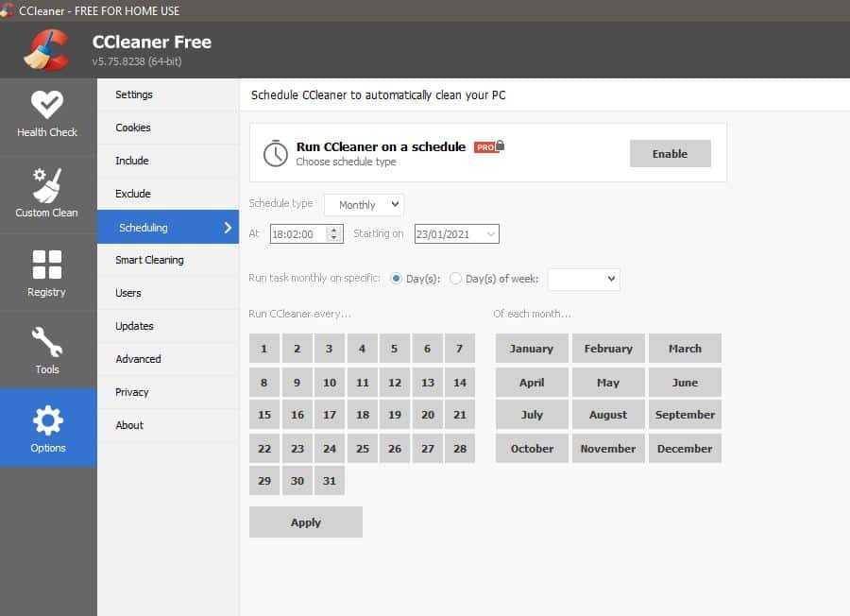Toggle the July month button

532,415
